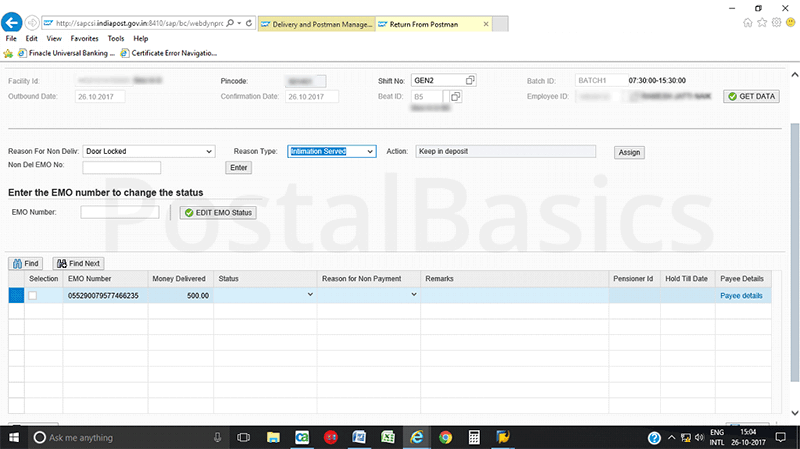
Task: Open the Beat ID value help icon
Action: 455,97
